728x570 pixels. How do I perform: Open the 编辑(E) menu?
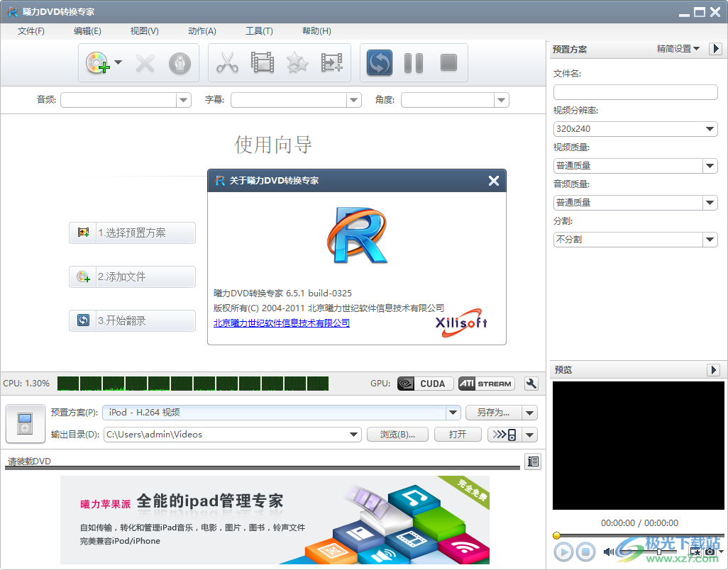tap(87, 31)
